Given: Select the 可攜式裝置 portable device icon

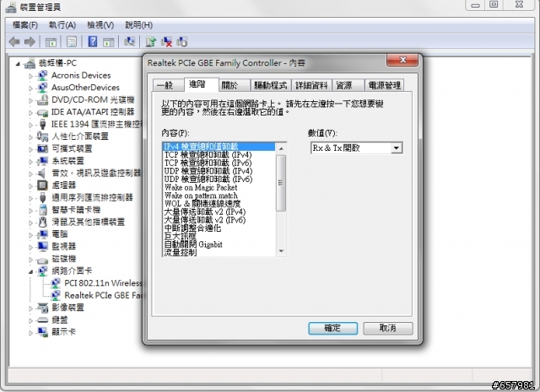Looking at the screenshot, I should coord(42,148).
